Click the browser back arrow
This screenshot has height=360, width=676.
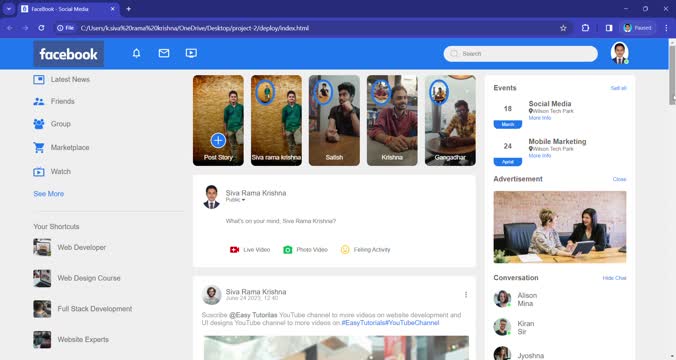[9, 28]
